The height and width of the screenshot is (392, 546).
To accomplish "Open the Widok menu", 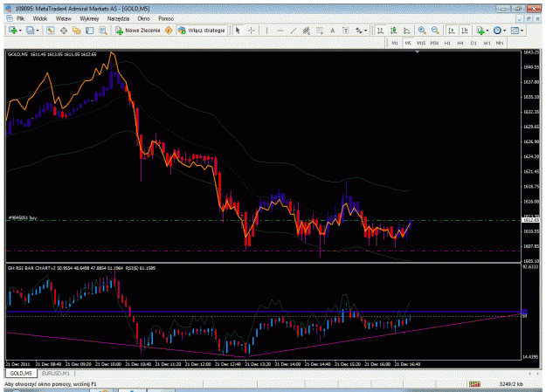I will [40, 18].
